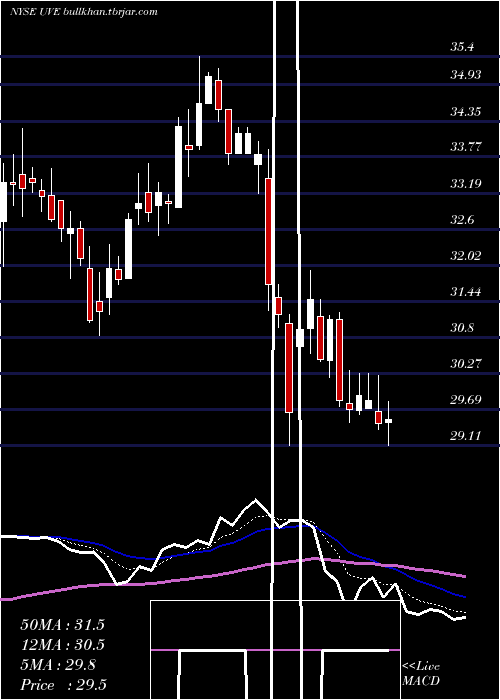The width and height of the screenshot is (500, 700).
Task: Select the 35.4 price level label
Action: [x=462, y=47]
